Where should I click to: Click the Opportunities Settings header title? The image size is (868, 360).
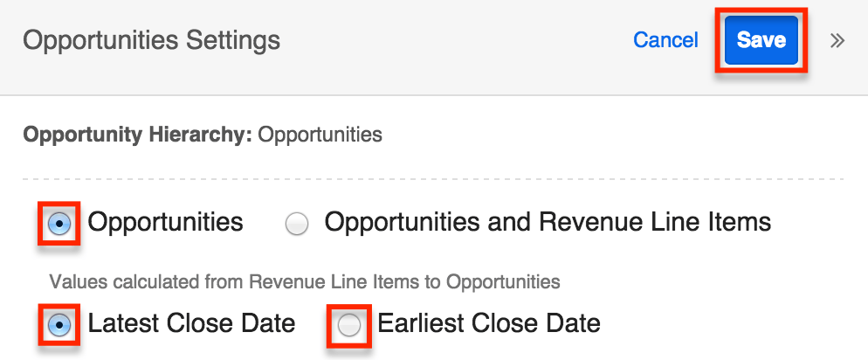(x=151, y=40)
